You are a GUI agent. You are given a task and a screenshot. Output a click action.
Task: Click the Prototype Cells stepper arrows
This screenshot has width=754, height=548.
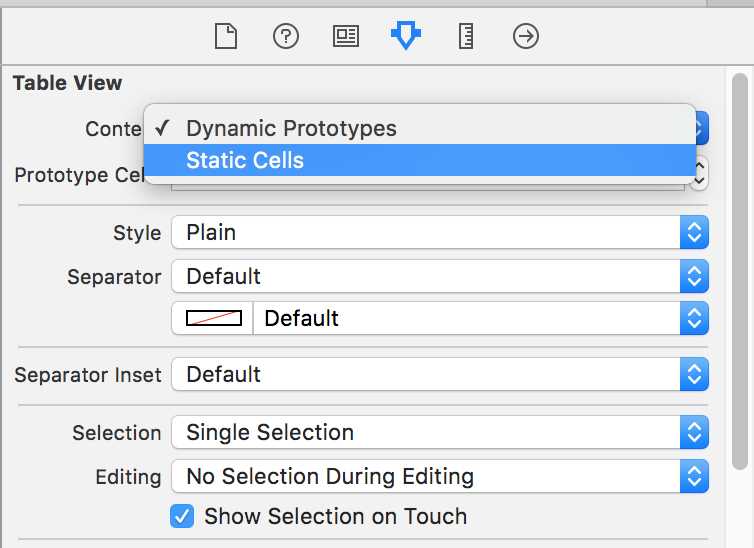(x=699, y=173)
